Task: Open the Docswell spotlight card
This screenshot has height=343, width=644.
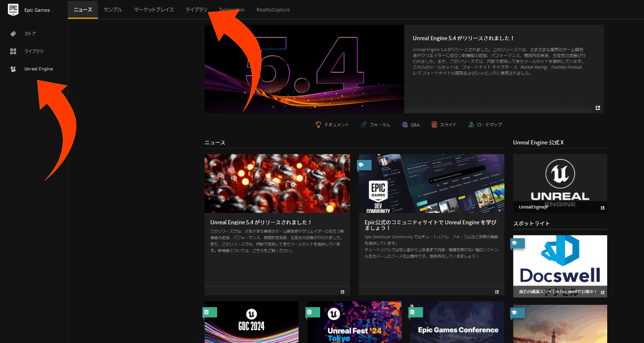Action: [560, 266]
